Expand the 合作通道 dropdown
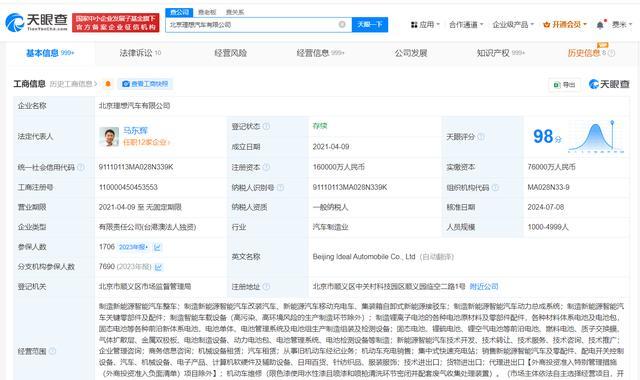 click(466, 24)
